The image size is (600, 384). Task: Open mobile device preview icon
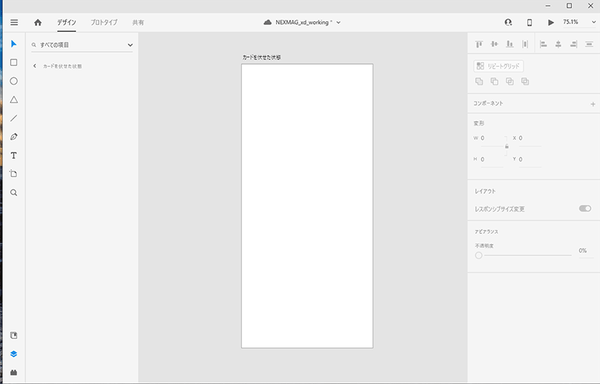530,23
